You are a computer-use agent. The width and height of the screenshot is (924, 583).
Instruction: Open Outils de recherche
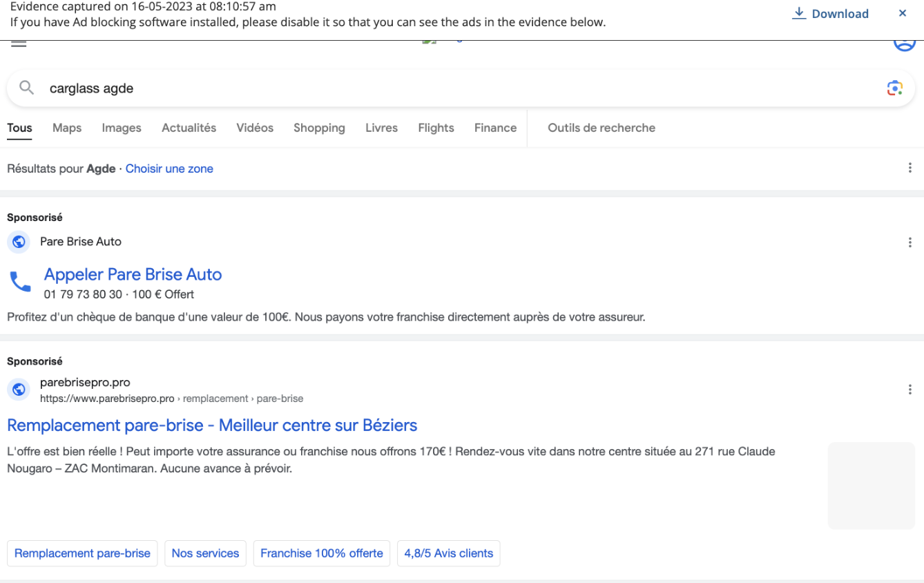(x=601, y=128)
